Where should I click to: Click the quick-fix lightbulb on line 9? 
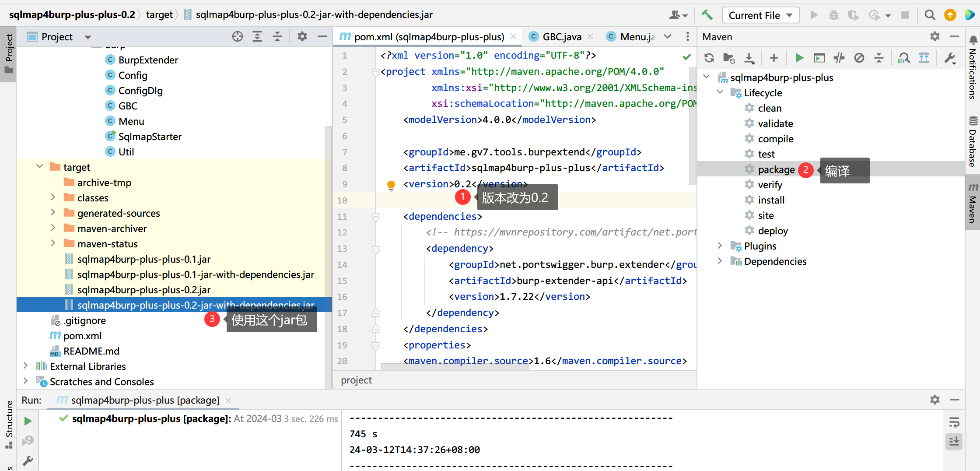click(x=391, y=185)
